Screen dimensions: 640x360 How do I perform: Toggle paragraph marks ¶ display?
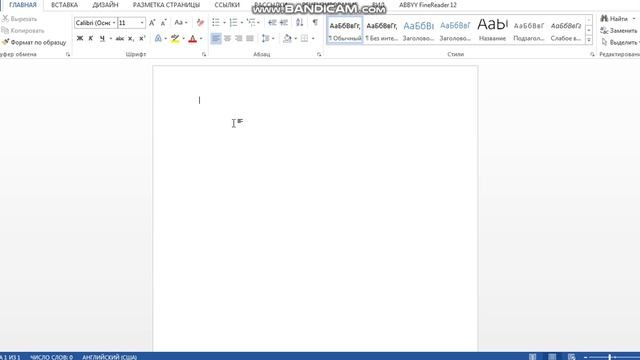[315, 23]
